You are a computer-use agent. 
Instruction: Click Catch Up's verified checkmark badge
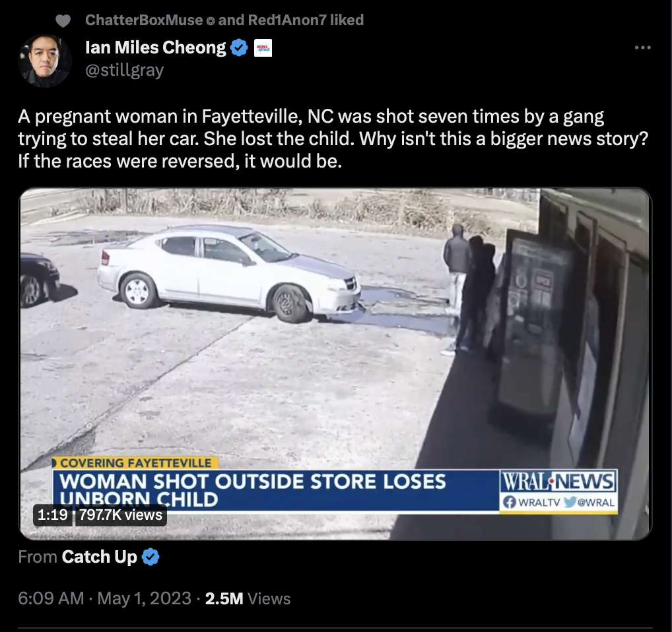(x=151, y=557)
